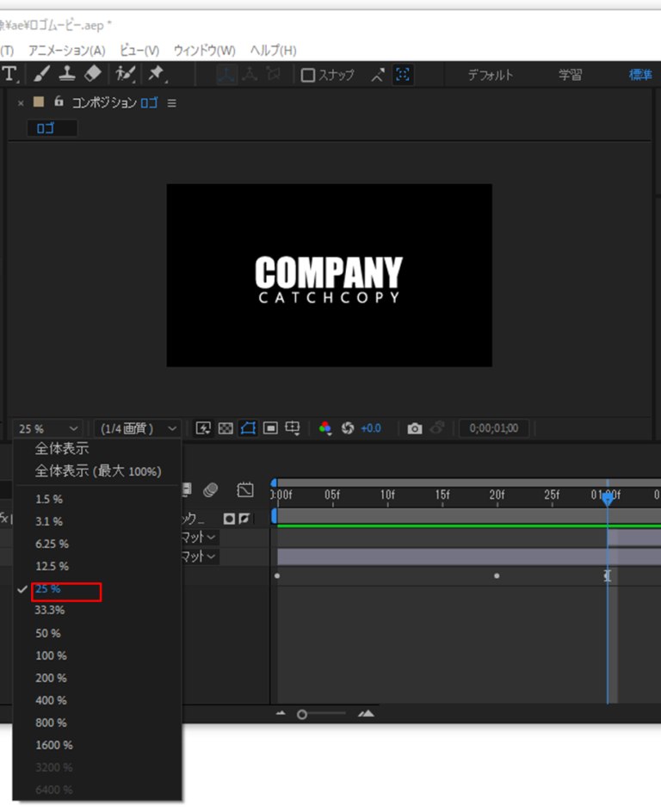Open the アニメーション(A) menu

[66, 51]
